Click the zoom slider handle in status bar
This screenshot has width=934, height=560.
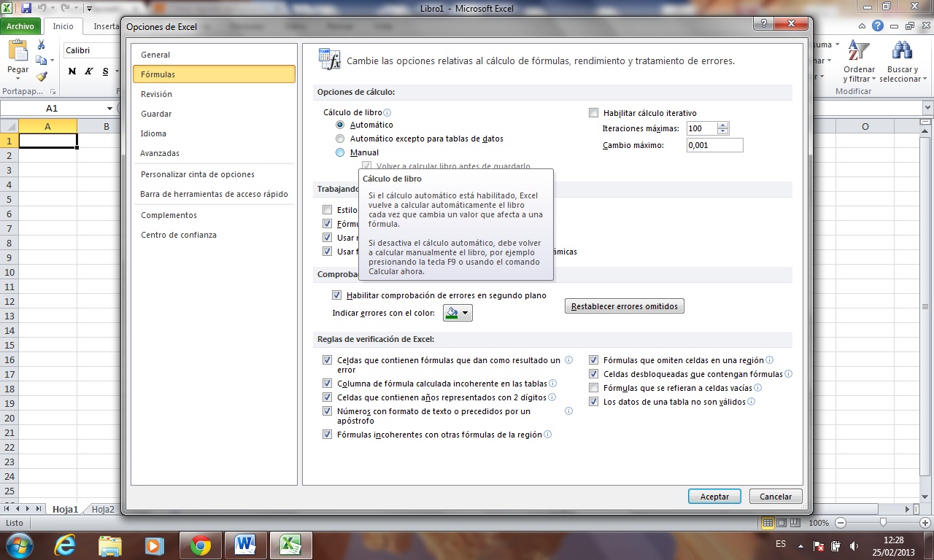tap(883, 523)
